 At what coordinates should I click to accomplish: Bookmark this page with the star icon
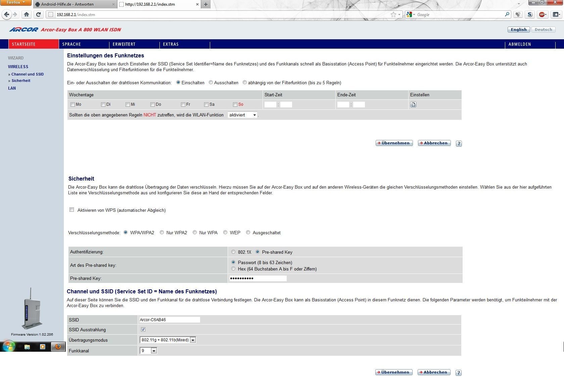click(393, 14)
